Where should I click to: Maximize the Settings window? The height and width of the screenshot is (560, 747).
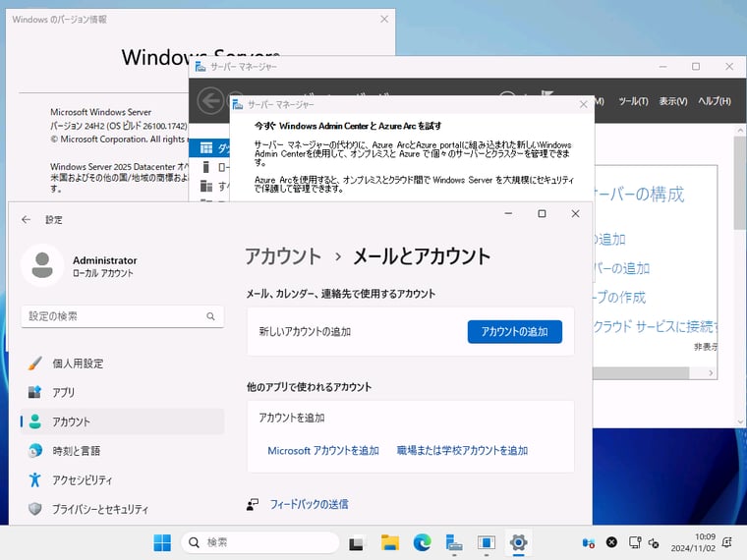pyautogui.click(x=542, y=214)
